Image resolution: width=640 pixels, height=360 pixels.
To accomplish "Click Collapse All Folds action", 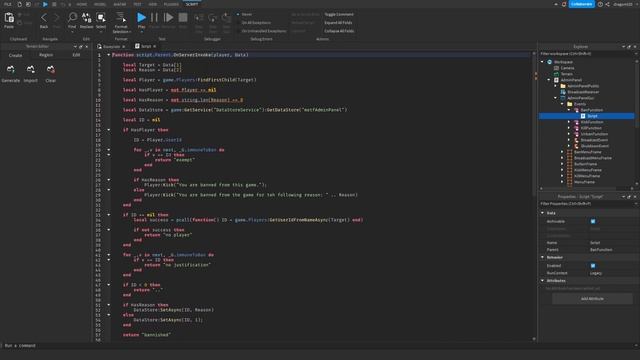I will click(x=339, y=31).
